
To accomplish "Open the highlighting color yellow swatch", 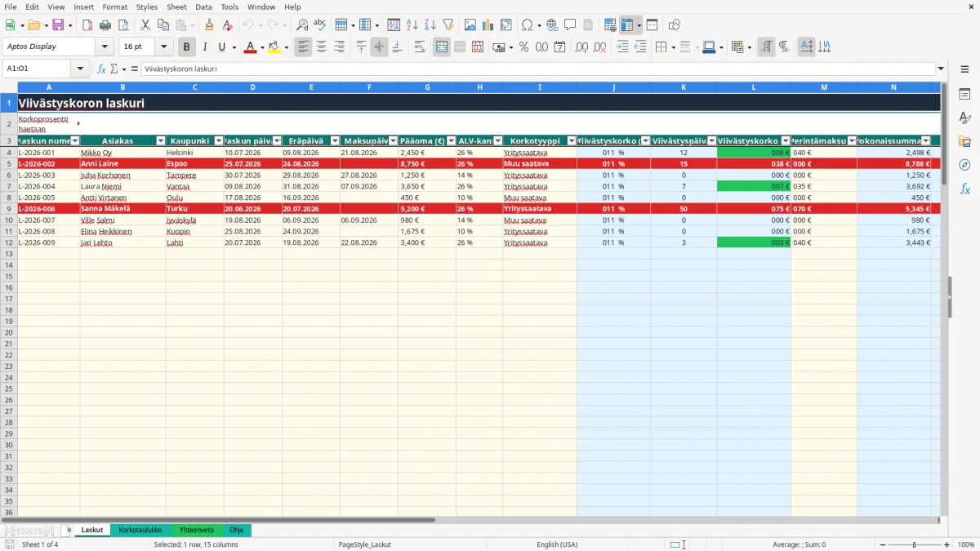I will (x=274, y=47).
